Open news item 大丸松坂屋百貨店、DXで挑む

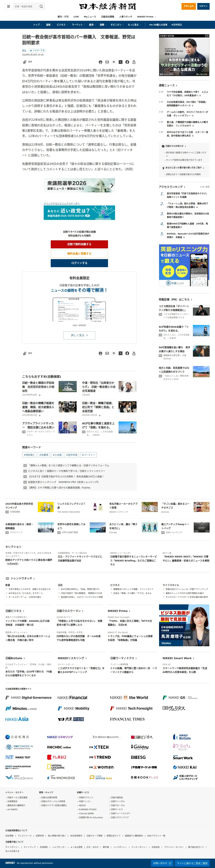187,103
